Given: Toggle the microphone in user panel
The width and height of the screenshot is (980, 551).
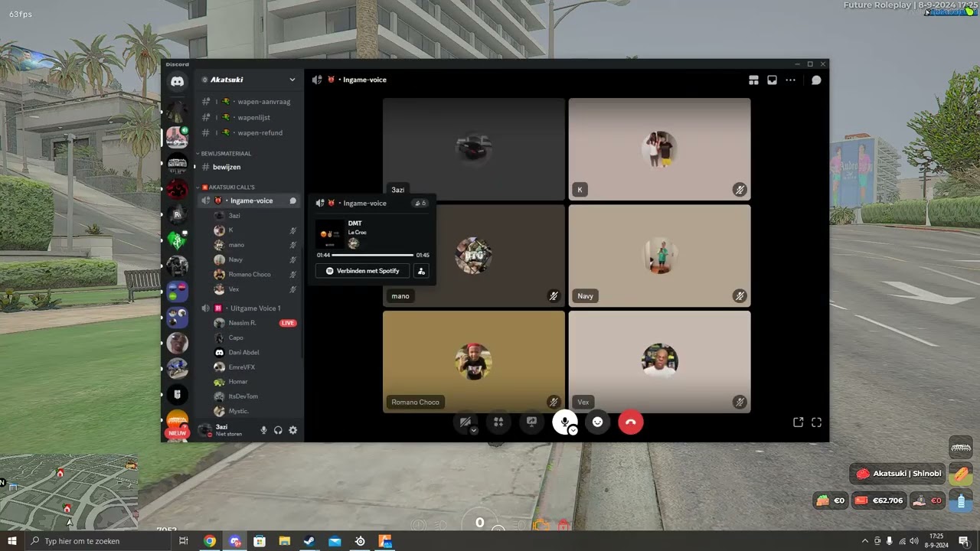Looking at the screenshot, I should coord(263,430).
